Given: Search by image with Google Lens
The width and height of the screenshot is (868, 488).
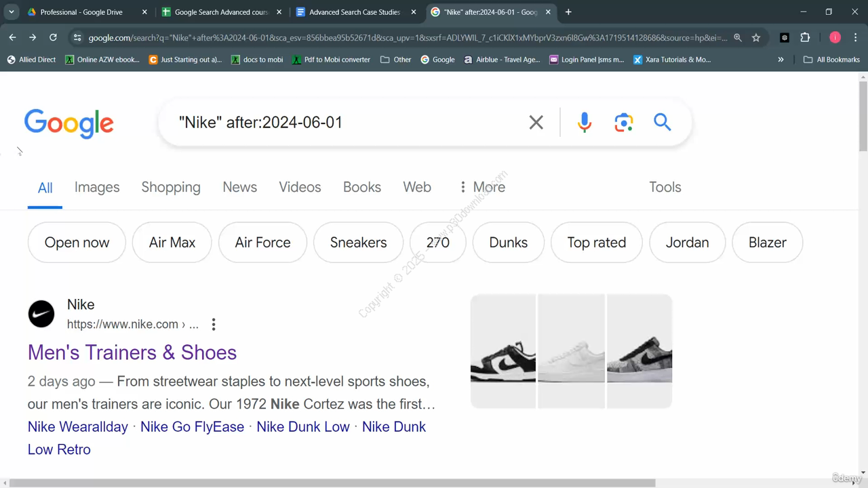Looking at the screenshot, I should tap(624, 122).
